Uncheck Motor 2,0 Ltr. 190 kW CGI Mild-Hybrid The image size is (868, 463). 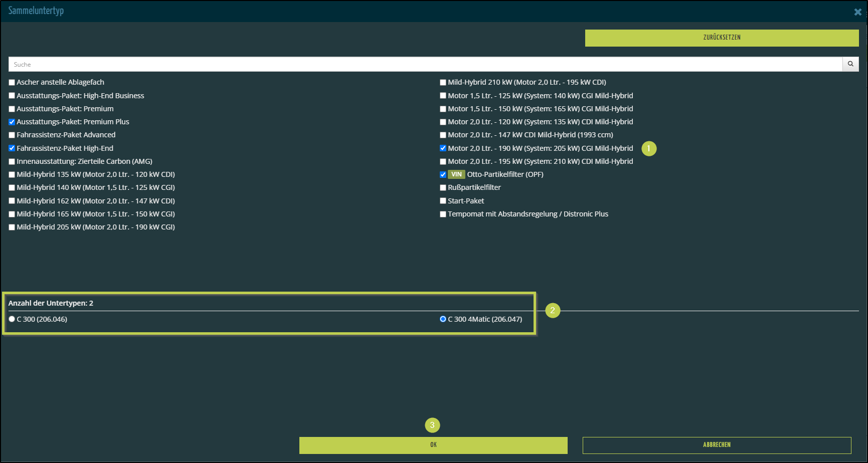click(443, 148)
